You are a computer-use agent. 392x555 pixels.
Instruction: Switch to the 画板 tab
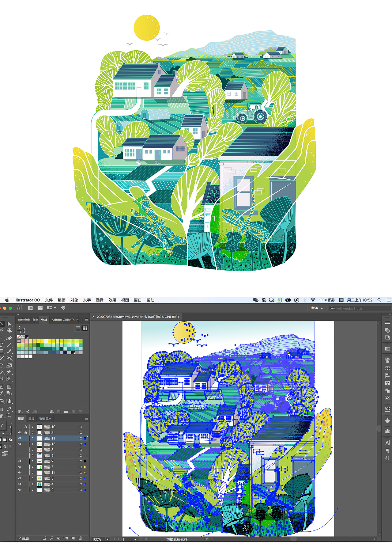(x=32, y=419)
